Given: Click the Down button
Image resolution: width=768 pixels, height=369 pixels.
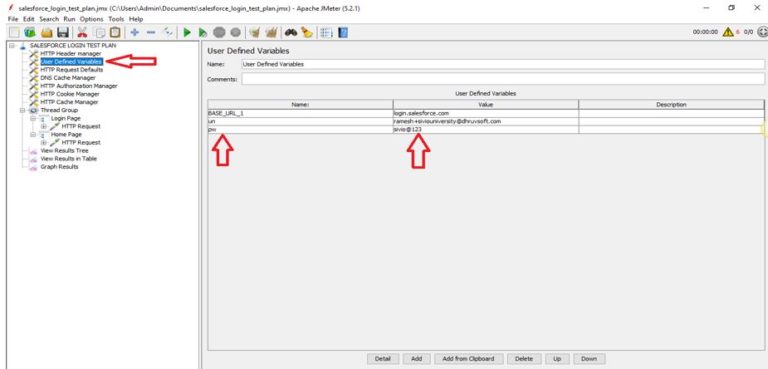Looking at the screenshot, I should (x=589, y=359).
